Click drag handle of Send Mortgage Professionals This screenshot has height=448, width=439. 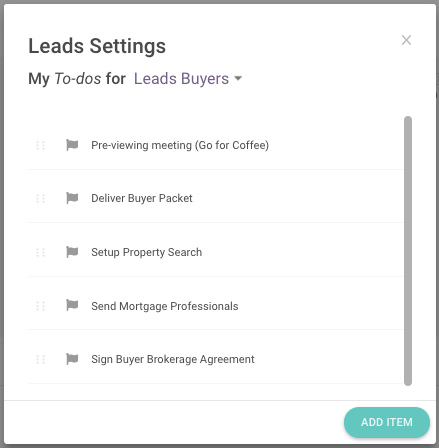click(x=40, y=306)
